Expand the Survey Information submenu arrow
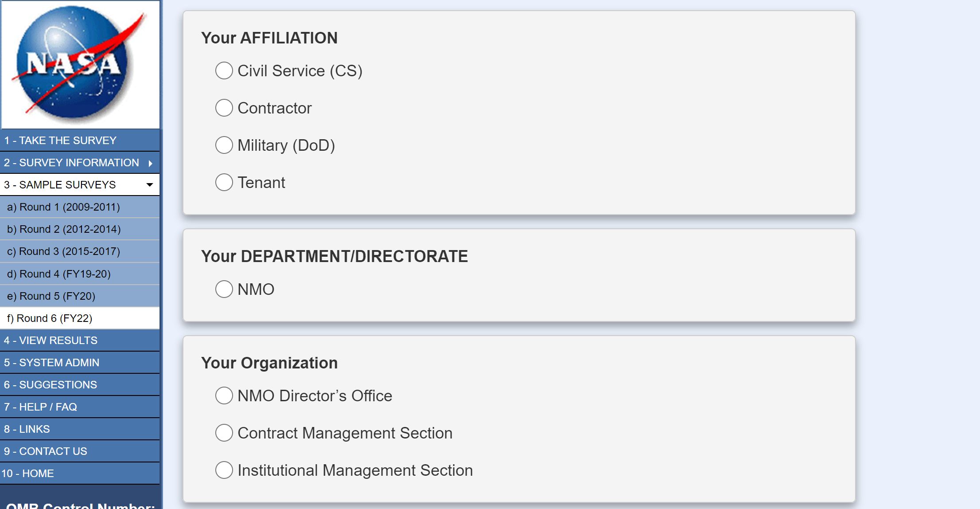Viewport: 980px width, 509px height. [x=151, y=163]
